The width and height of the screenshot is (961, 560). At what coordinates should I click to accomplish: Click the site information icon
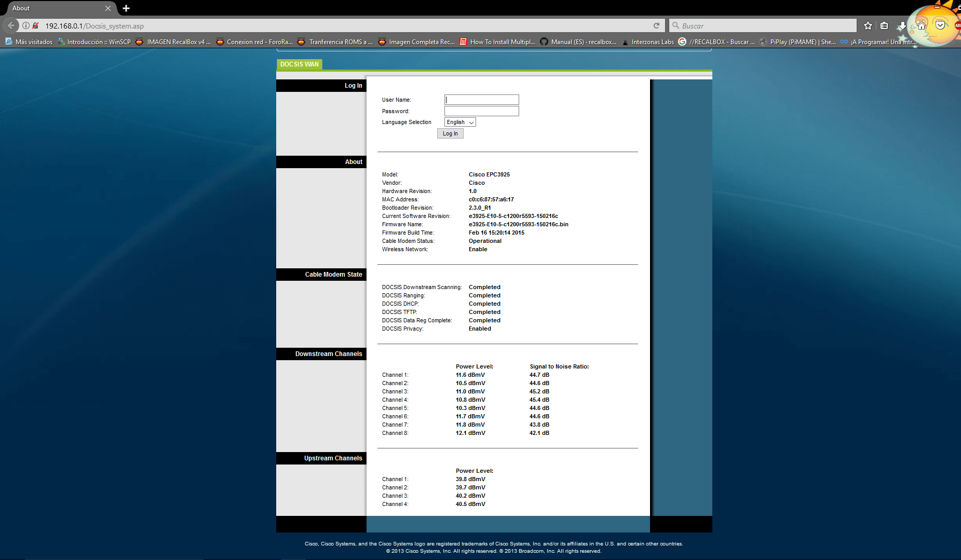click(26, 25)
